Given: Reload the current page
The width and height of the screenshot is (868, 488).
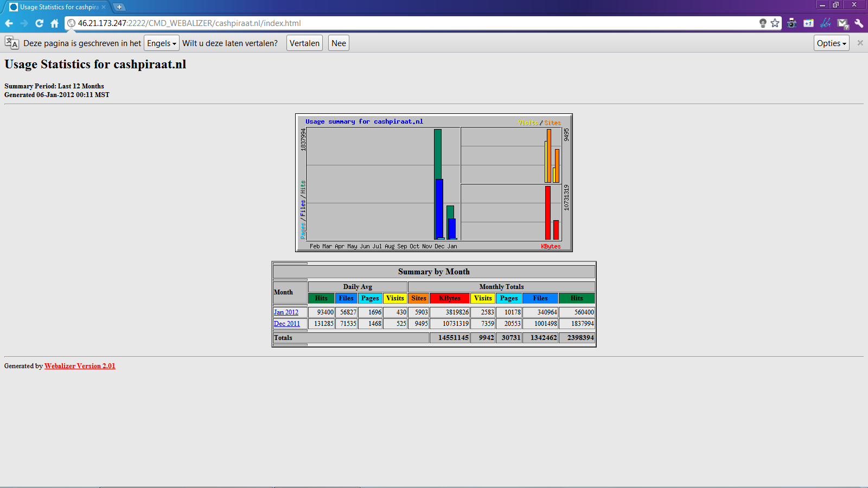Looking at the screenshot, I should coord(39,23).
